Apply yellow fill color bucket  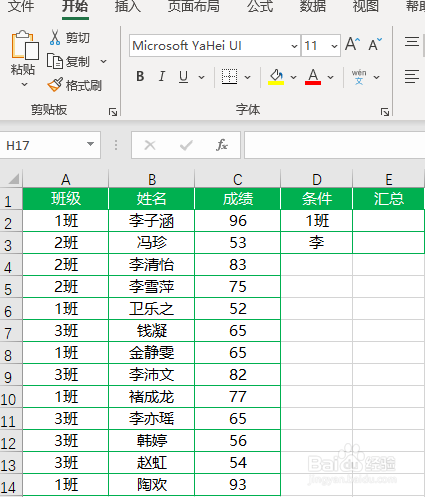point(276,77)
